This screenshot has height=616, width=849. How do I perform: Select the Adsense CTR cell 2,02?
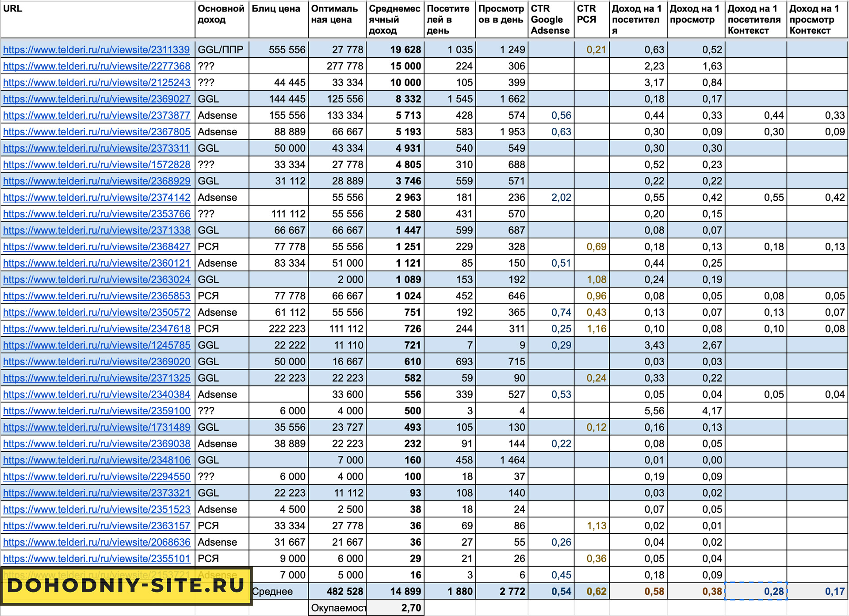[551, 197]
